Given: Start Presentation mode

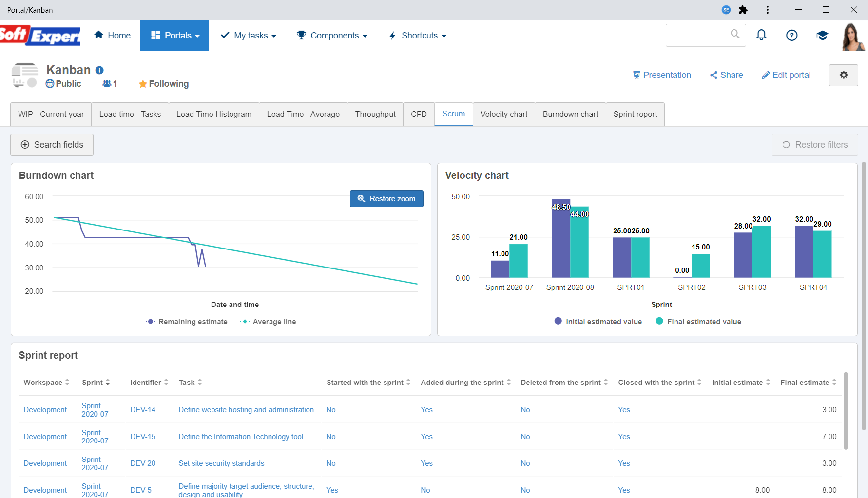Looking at the screenshot, I should click(x=662, y=75).
